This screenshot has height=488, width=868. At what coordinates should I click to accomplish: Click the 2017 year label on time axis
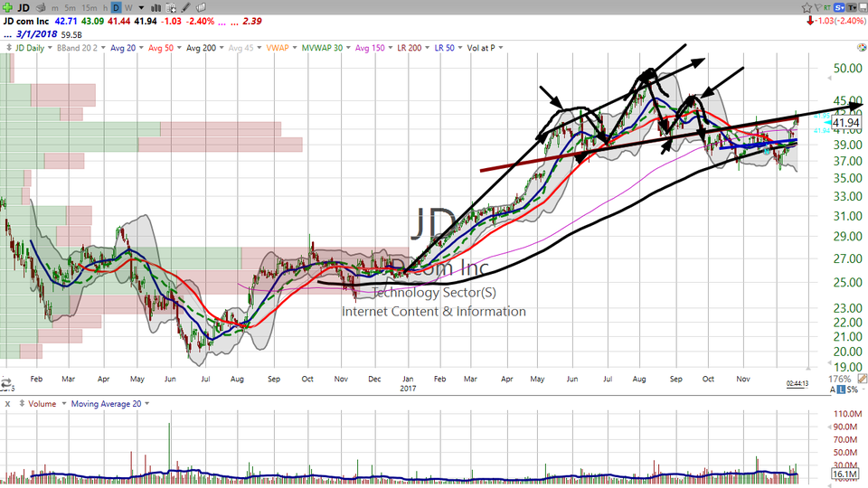click(x=408, y=389)
